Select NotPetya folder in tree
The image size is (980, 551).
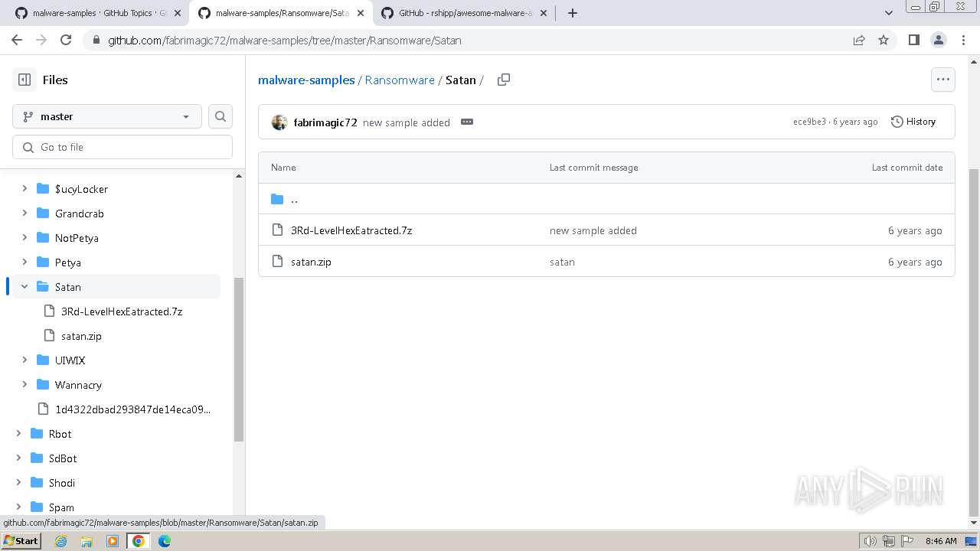pyautogui.click(x=77, y=238)
